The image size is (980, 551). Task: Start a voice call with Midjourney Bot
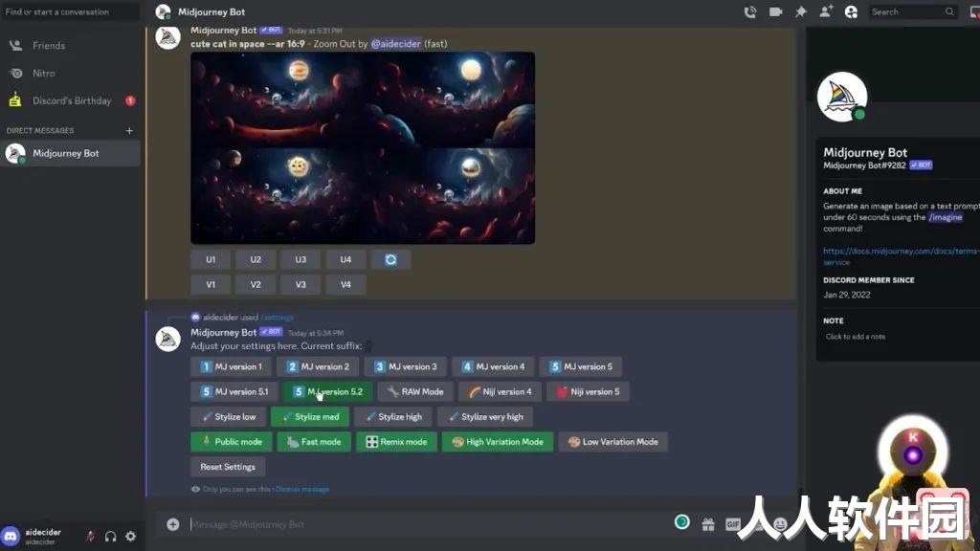coord(750,11)
